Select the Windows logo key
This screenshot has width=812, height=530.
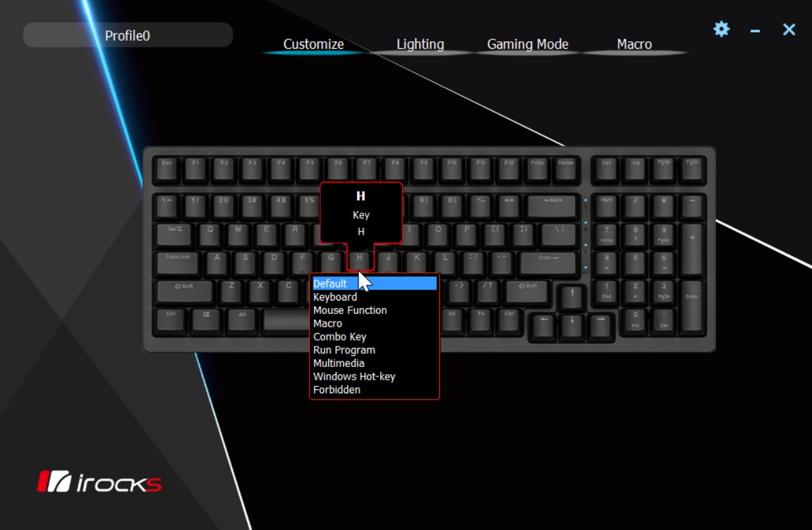point(206,319)
